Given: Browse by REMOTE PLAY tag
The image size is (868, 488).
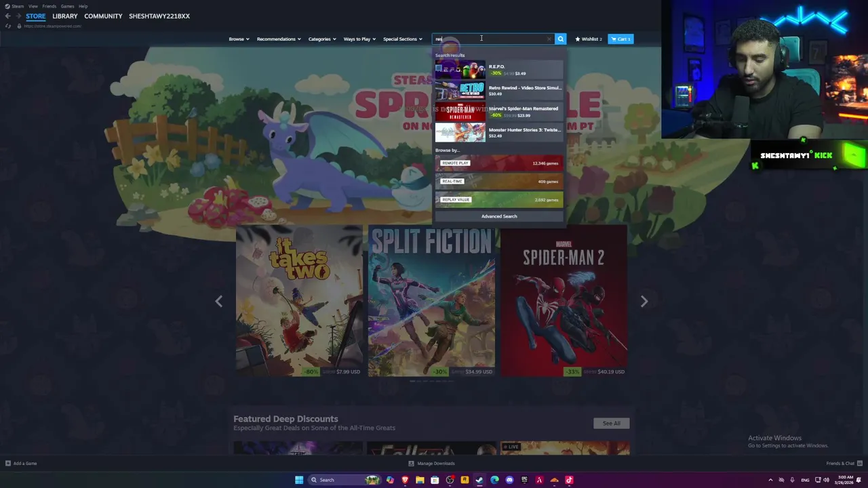Looking at the screenshot, I should [499, 163].
